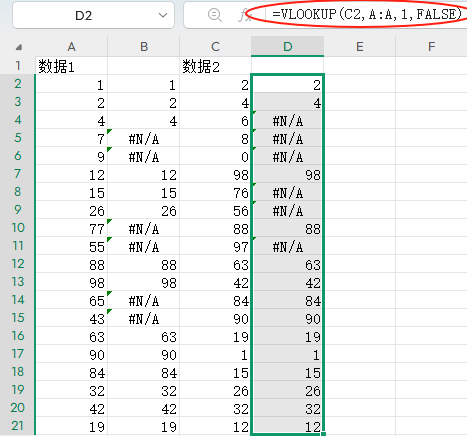Click the zoom magnifier icon in formula bar
Viewport: 467px width, 436px height.
coord(214,15)
